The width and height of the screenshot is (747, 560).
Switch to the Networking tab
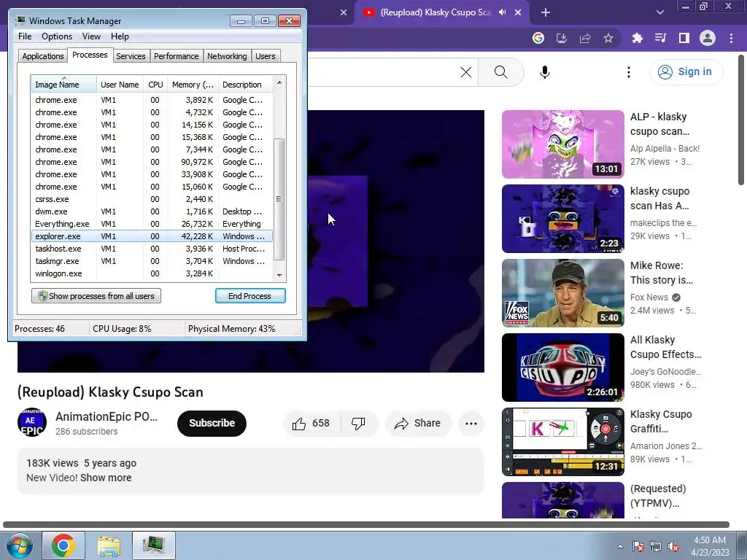227,56
